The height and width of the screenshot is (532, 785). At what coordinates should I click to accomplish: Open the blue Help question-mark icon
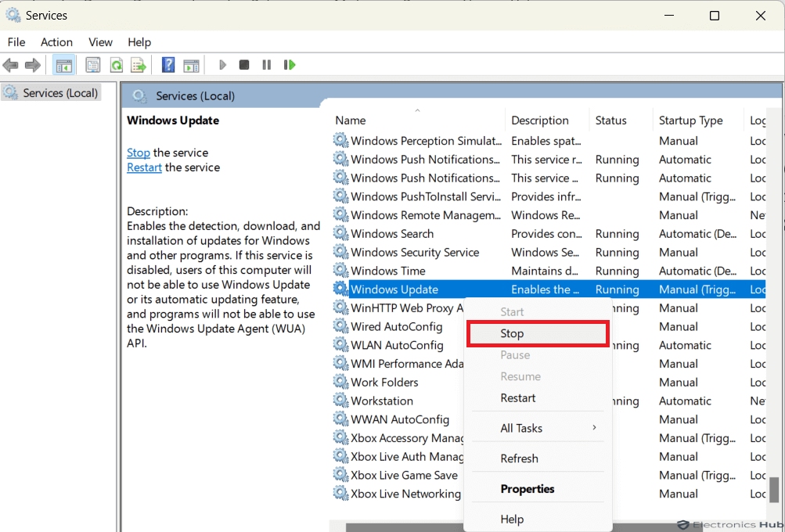pyautogui.click(x=167, y=65)
